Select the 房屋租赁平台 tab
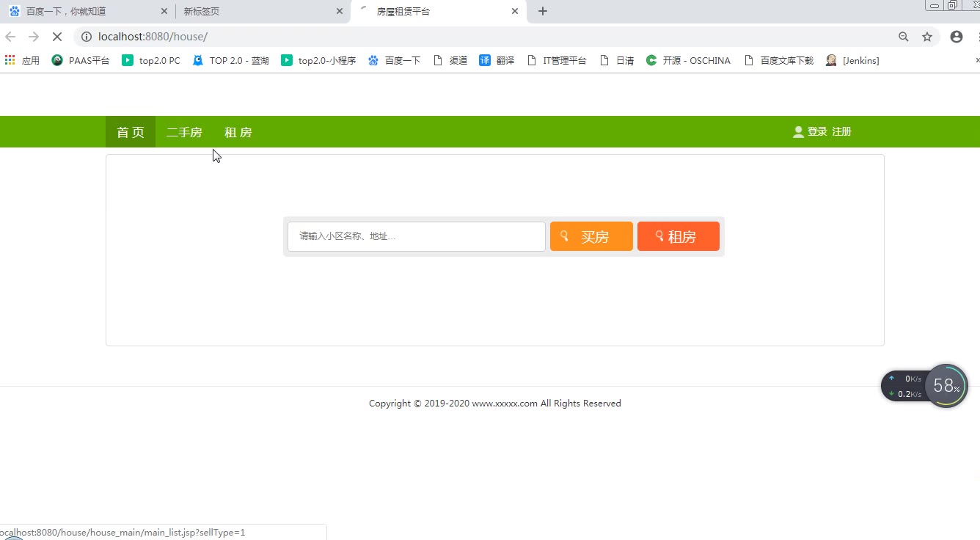 pos(439,11)
